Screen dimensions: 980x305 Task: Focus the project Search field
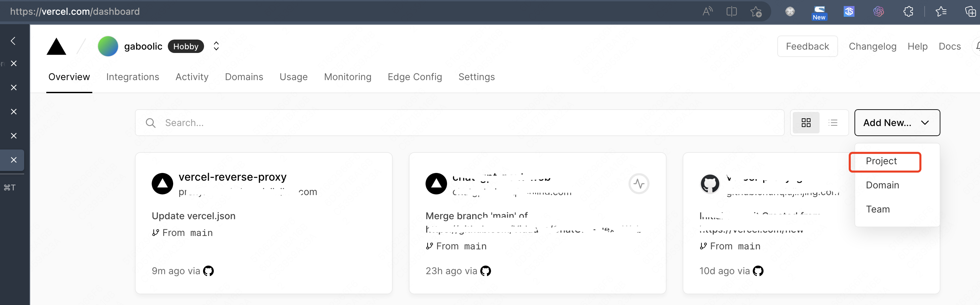tap(459, 123)
